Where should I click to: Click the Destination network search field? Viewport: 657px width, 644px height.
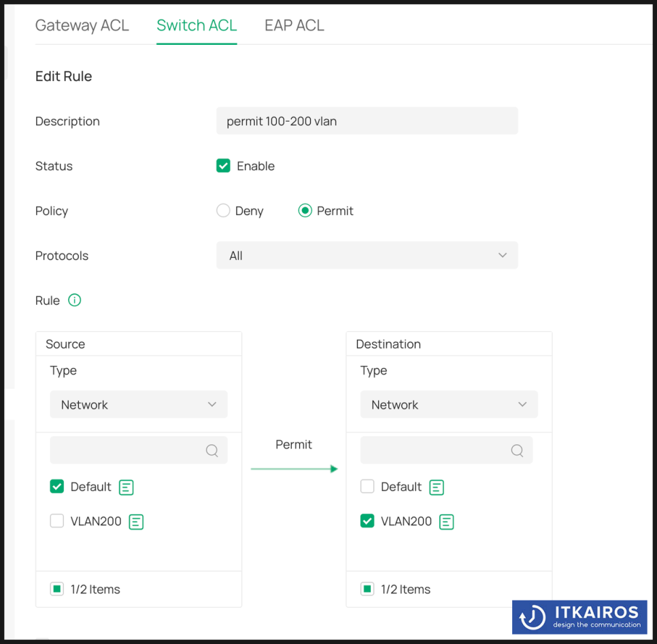(447, 450)
